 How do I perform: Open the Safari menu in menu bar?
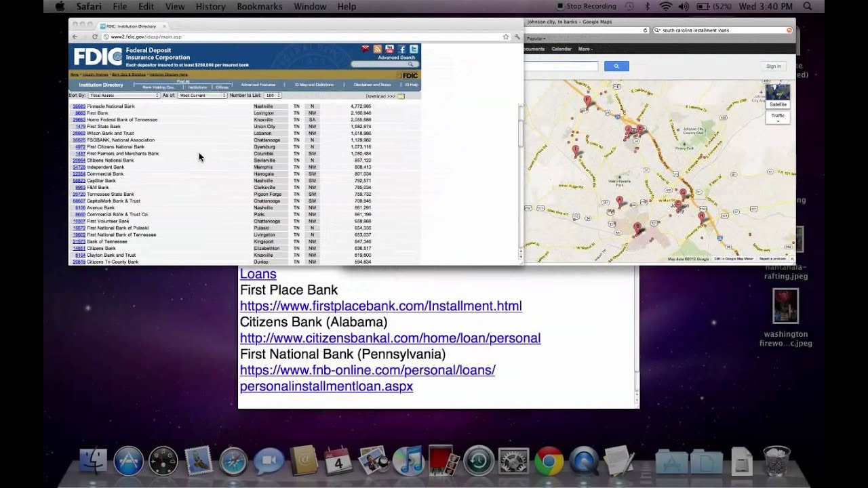pos(89,6)
